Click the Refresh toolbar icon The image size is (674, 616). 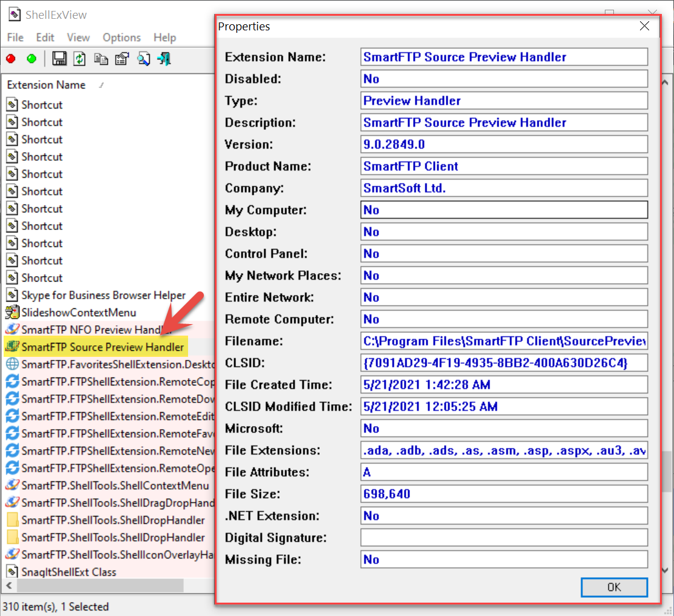(x=79, y=59)
